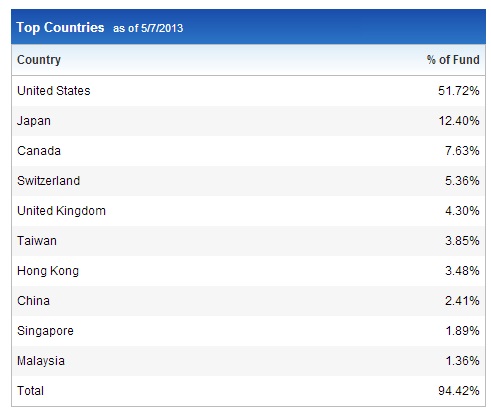Select the Switzerland row label
Image resolution: width=491 pixels, height=413 pixels.
[x=49, y=181]
